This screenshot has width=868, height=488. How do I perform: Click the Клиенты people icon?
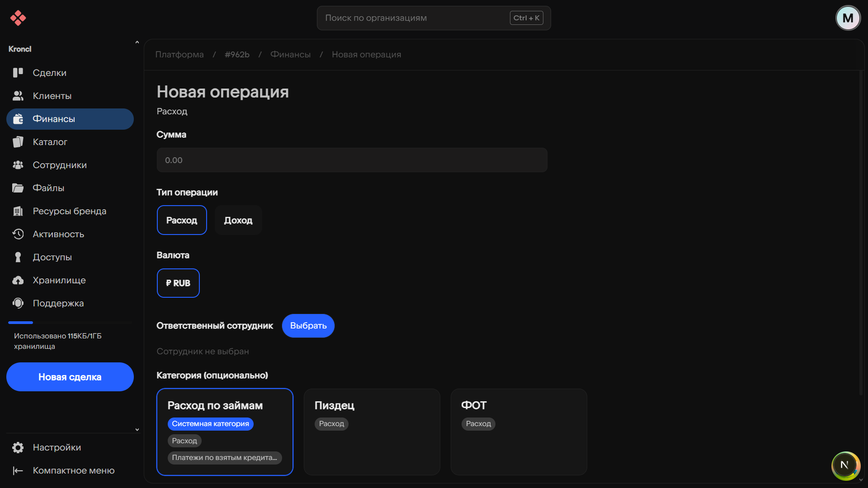pyautogui.click(x=18, y=96)
